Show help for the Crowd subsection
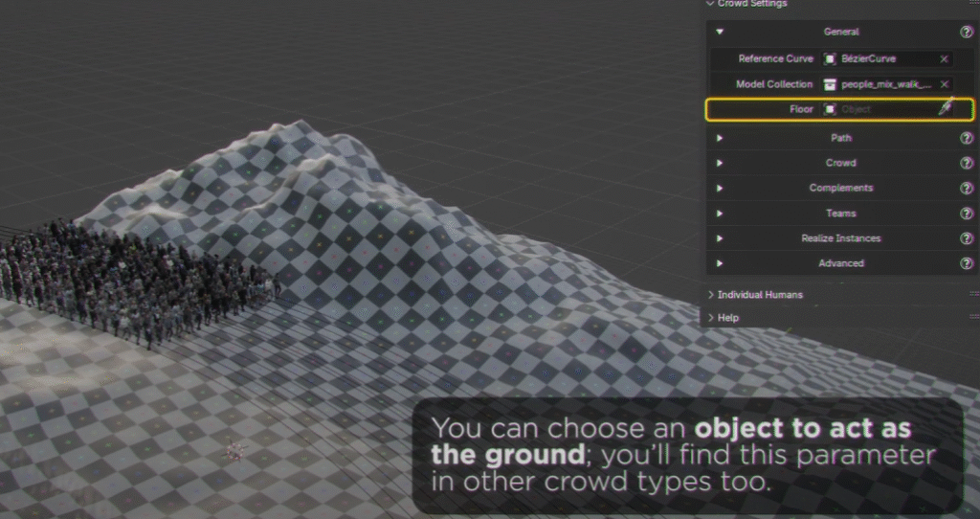This screenshot has width=980, height=519. [966, 163]
